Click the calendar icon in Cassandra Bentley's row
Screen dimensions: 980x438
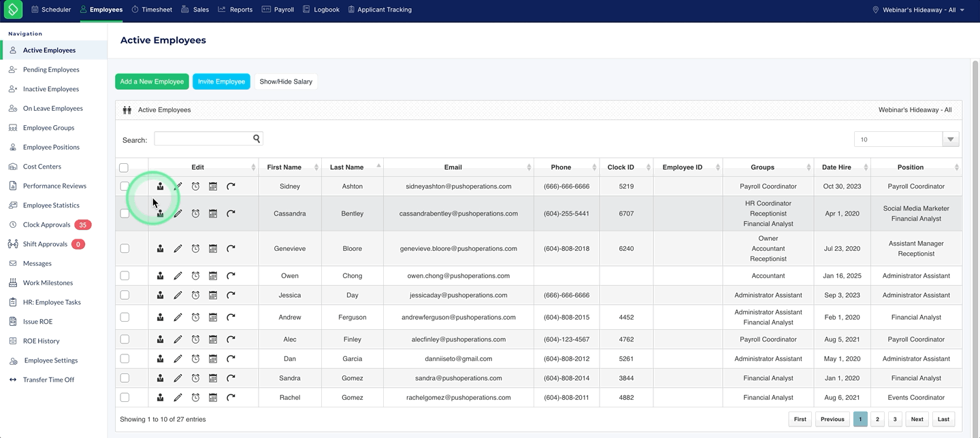pyautogui.click(x=213, y=214)
